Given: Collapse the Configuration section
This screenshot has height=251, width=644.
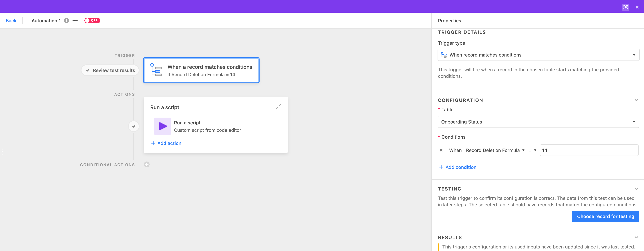Looking at the screenshot, I should [x=636, y=100].
